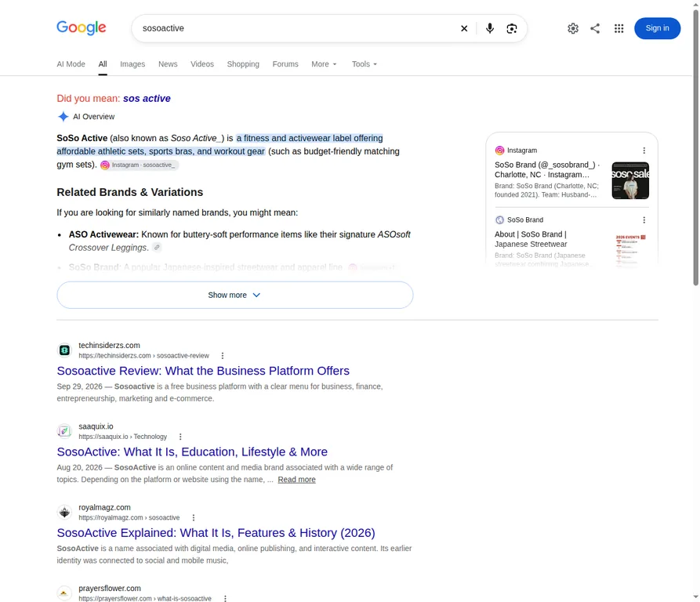Switch to Videos tab
Viewport: 700px width, 602px height.
[202, 64]
